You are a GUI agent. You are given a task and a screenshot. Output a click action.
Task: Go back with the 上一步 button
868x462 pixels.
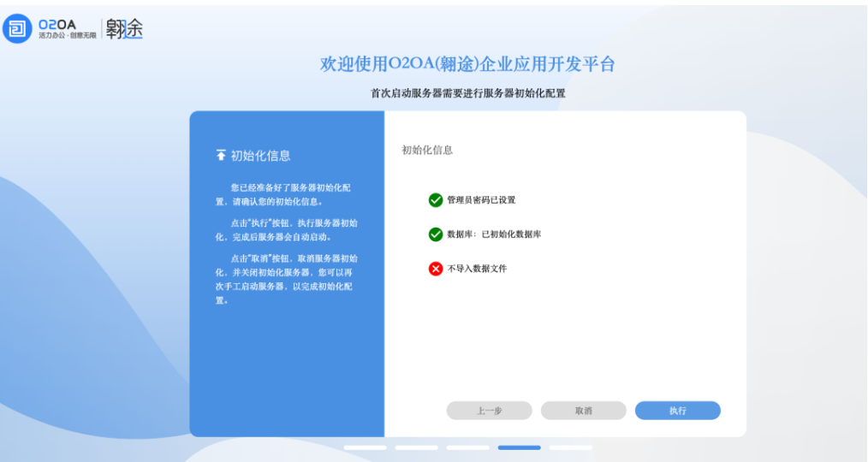click(x=490, y=411)
